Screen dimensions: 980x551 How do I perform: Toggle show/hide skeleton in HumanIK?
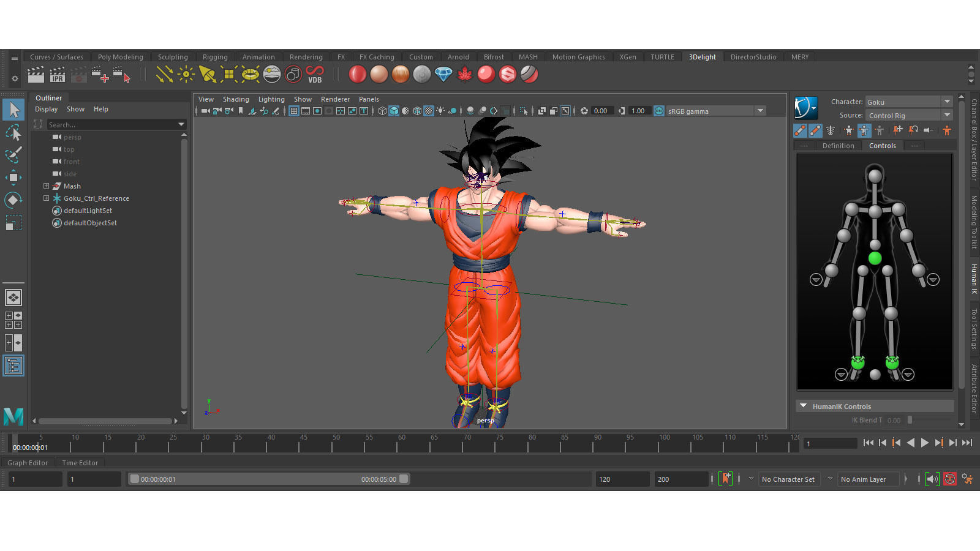831,130
